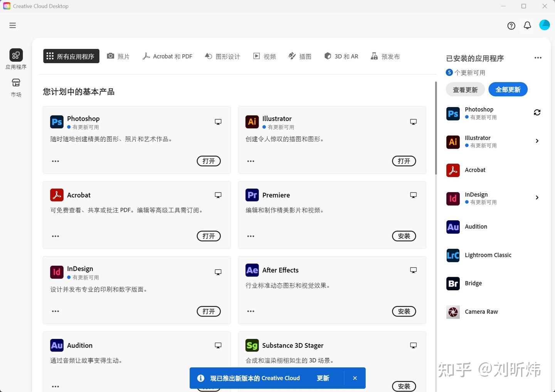Screen dimensions: 555x392
Task: Open the Photoshop card three-dot menu
Action: [55, 161]
